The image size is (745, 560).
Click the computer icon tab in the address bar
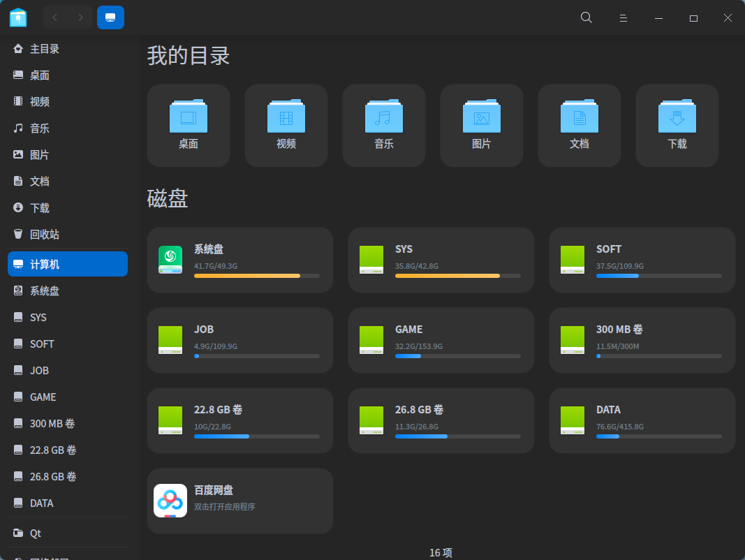pos(110,17)
